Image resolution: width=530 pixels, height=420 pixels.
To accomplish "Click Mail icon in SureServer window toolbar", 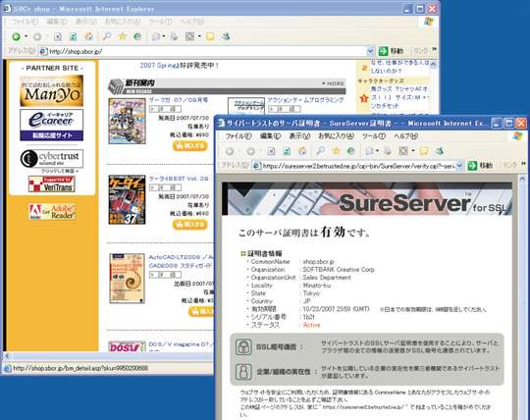I will point(369,151).
